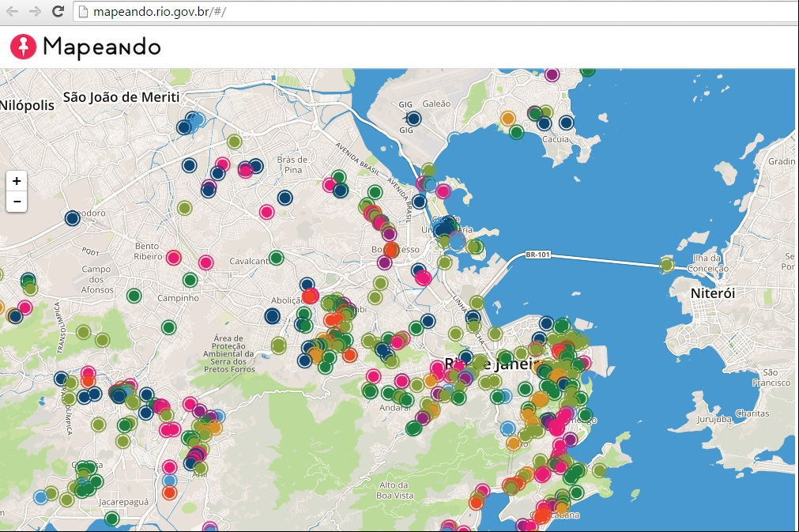Select the olive marker on the BR-101 bridge
Image resolution: width=799 pixels, height=532 pixels.
(666, 265)
